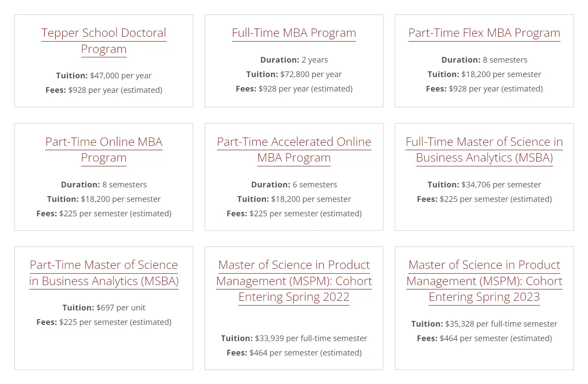Click the $33,939 per full-time semester tuition
588x384 pixels.
pos(311,338)
